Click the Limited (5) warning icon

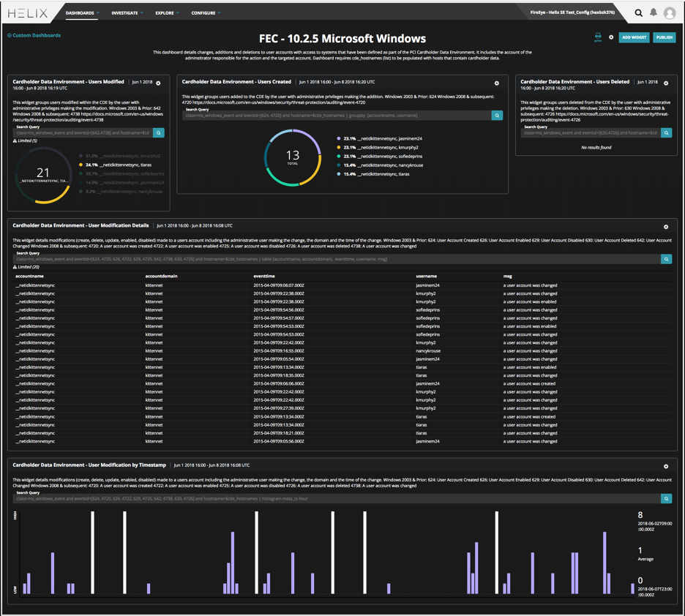coord(15,140)
